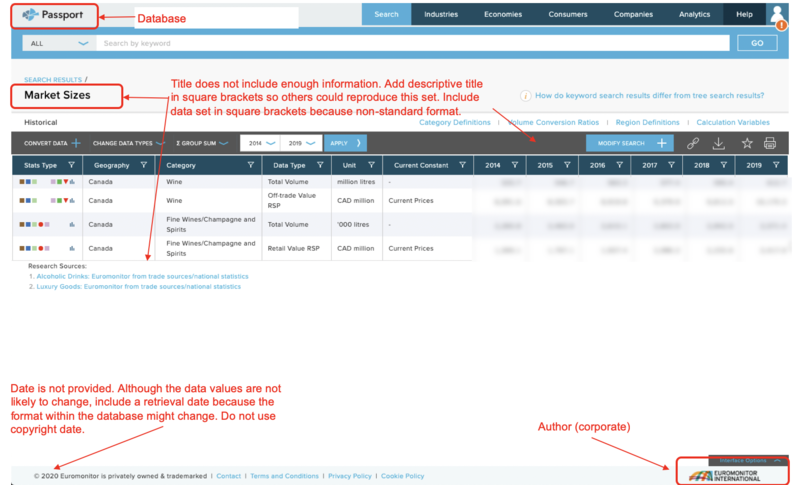
Task: Open the Industries menu
Action: click(441, 14)
